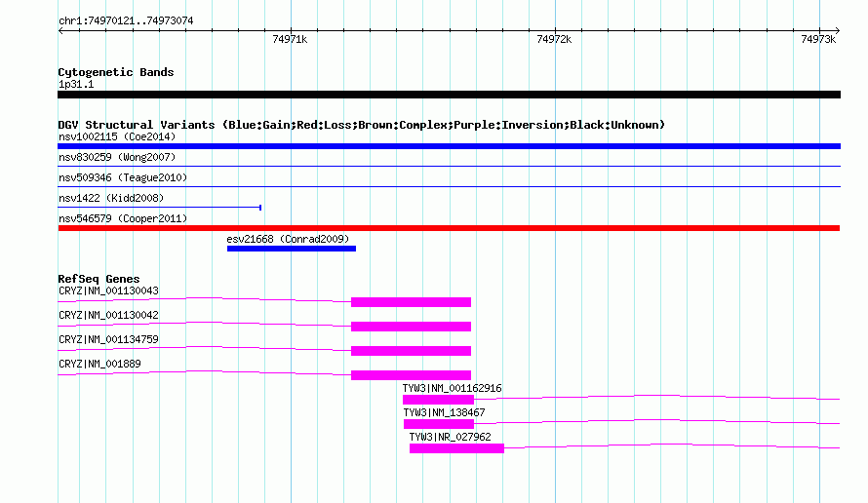Click the nsv509346 (Teague2010) label
Screen dimensions: 868x503
pos(123,177)
